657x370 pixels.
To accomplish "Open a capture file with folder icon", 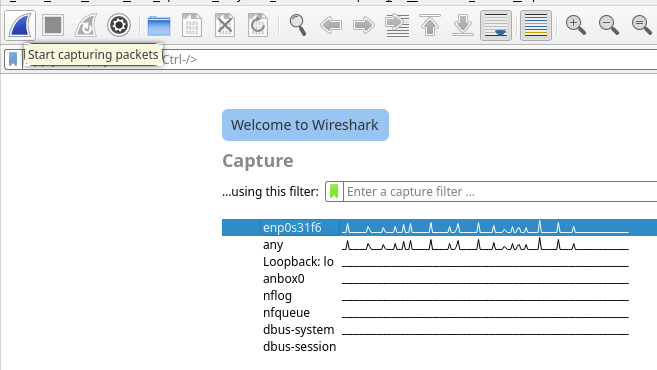I will click(159, 25).
